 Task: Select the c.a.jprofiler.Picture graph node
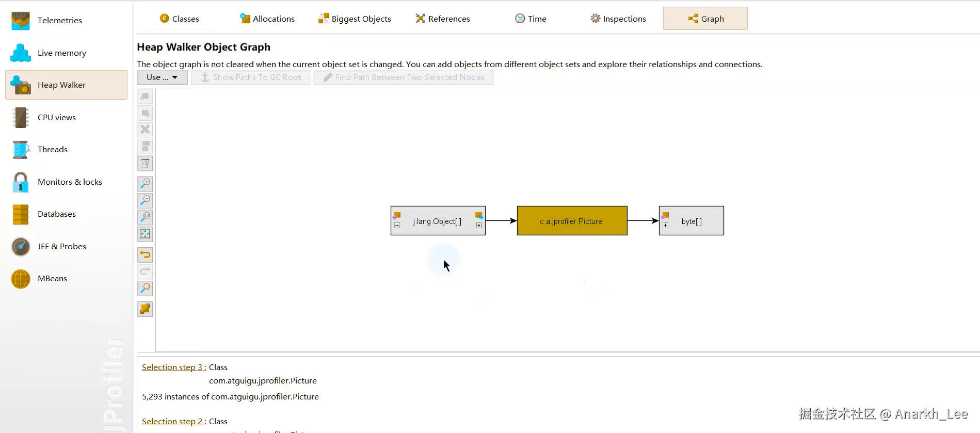572,221
